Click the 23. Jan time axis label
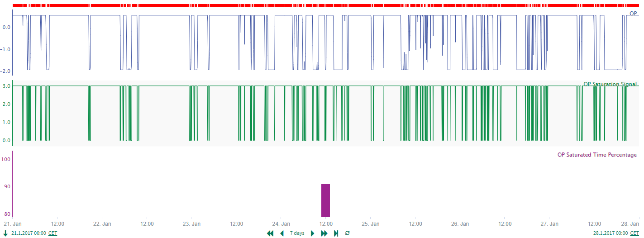Viewport: 644px width, 238px height. pos(192,224)
